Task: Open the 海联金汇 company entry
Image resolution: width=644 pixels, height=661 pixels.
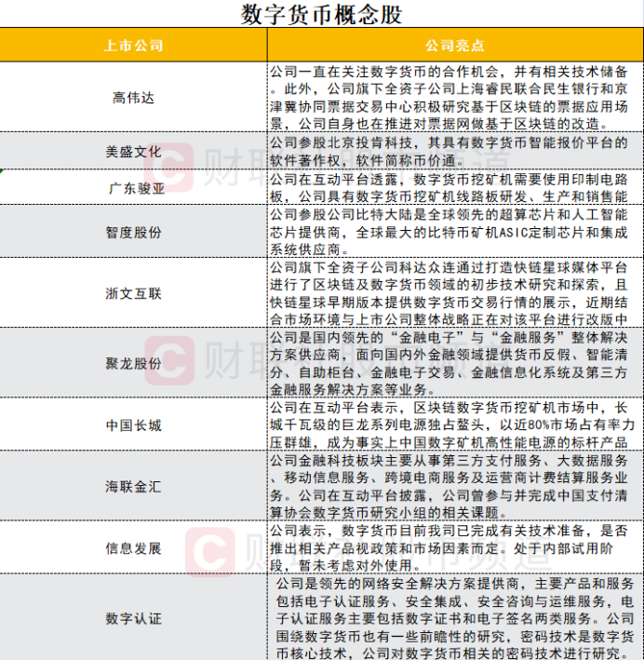Action: click(x=133, y=487)
